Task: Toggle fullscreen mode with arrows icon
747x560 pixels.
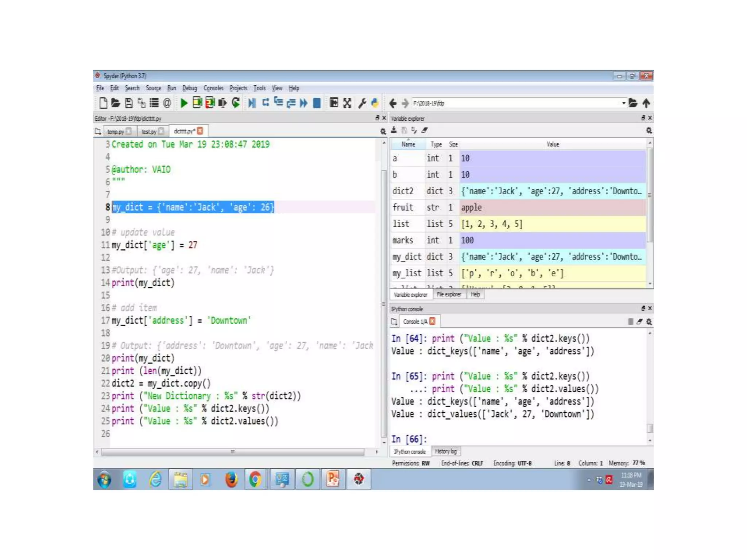Action: pos(347,103)
